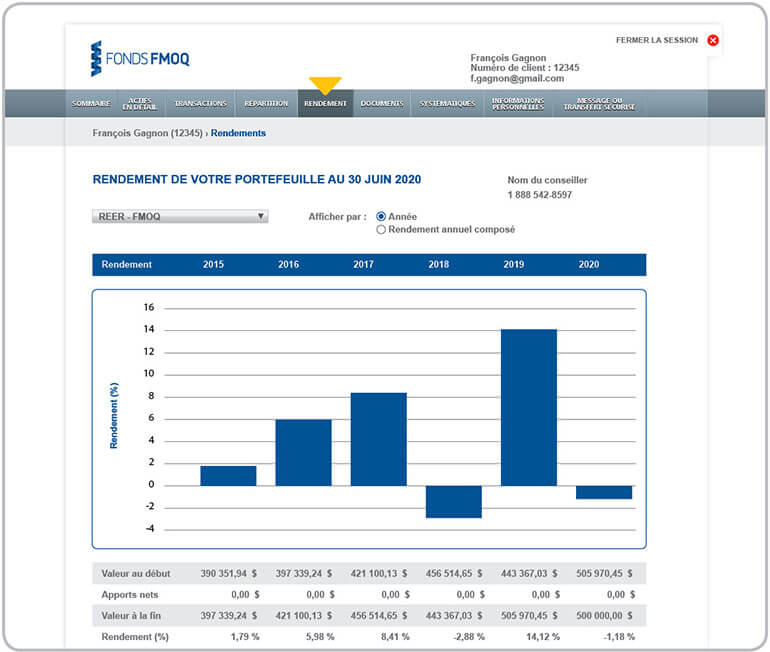
Task: Select Rendement annuel composé radio option
Action: coord(381,229)
